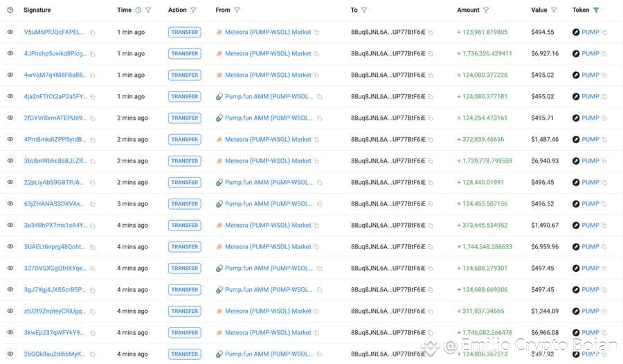Copy Pump.fun AMM address in 4ja2nFTrCt2aP2a5FY row
This screenshot has height=364, width=623.
point(319,97)
